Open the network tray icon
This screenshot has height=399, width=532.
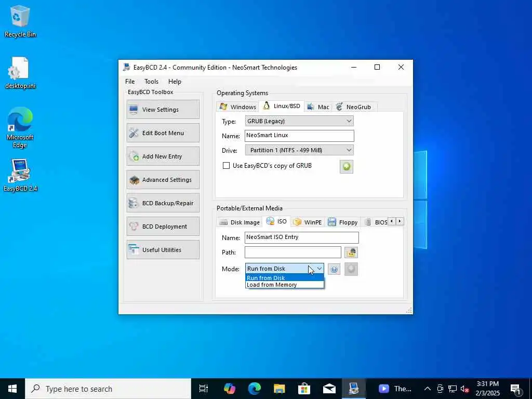[453, 389]
